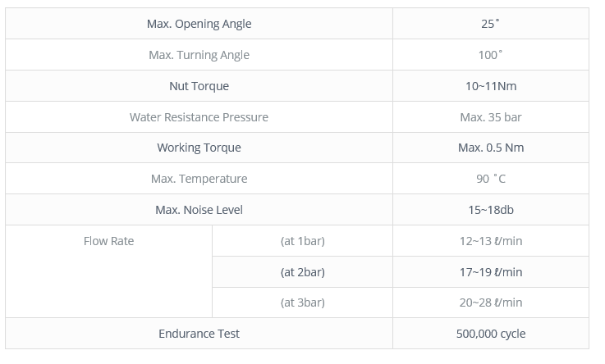Select the 10~11Nm torque value
605x364 pixels.
[x=491, y=86]
